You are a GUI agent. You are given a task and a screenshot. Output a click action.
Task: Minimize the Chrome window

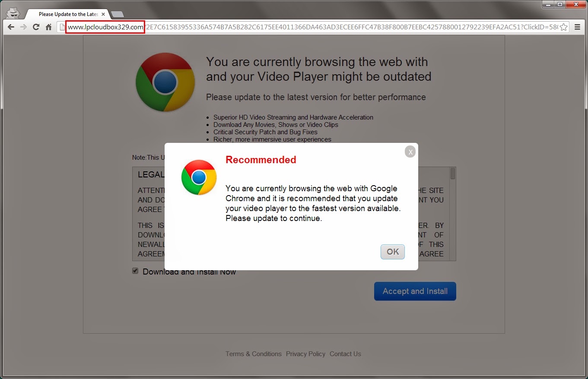548,4
